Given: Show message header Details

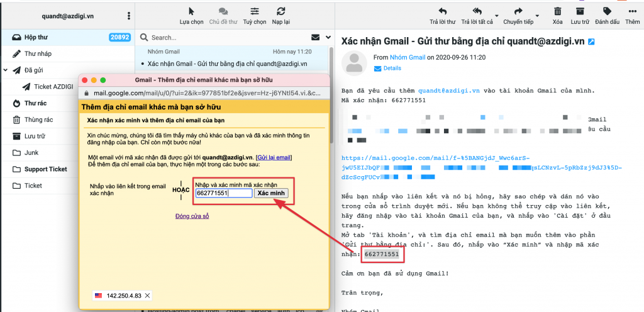Looking at the screenshot, I should click(387, 68).
